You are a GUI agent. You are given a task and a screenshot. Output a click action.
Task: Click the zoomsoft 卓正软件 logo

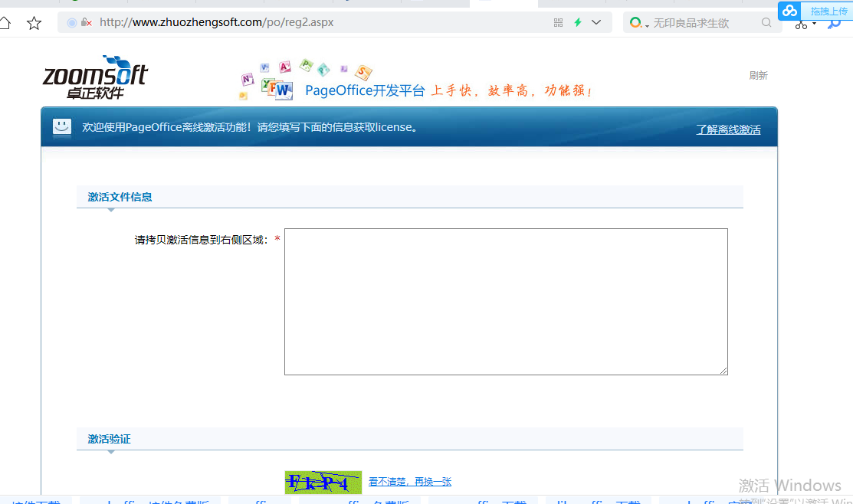click(95, 77)
